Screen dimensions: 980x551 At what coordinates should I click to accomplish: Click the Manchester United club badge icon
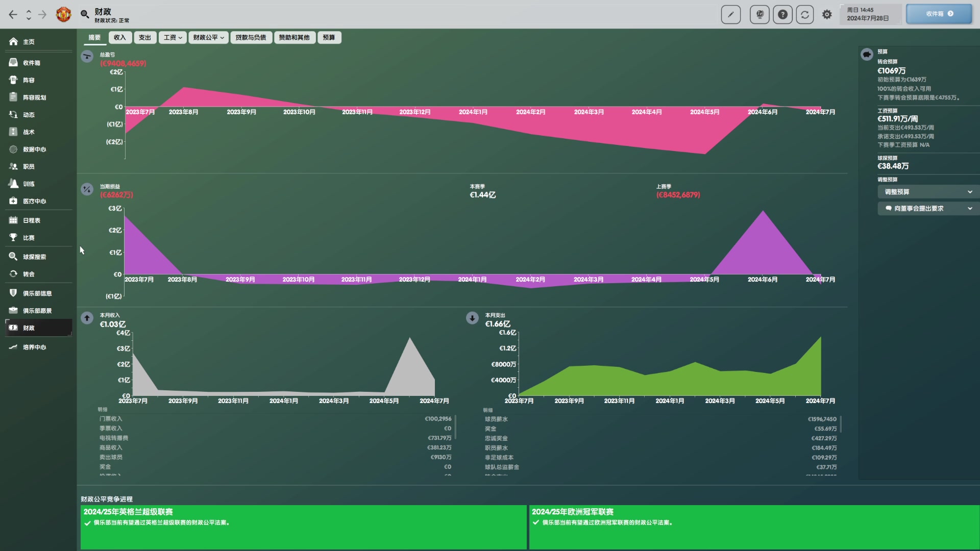(x=63, y=14)
